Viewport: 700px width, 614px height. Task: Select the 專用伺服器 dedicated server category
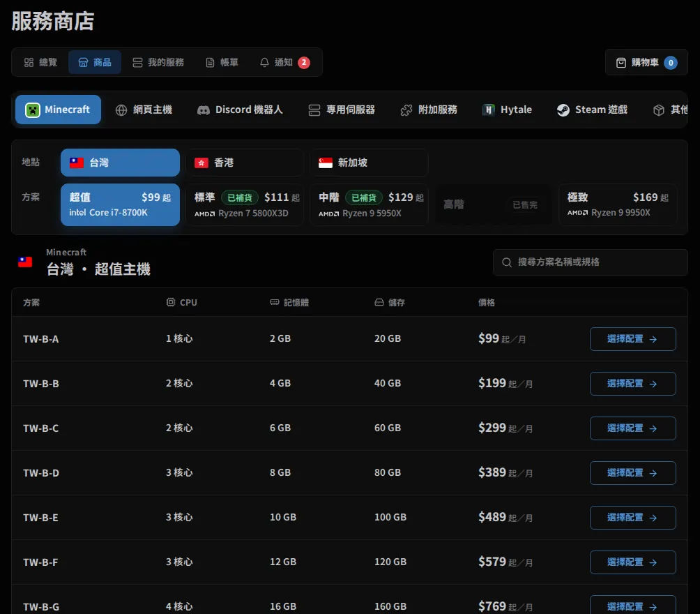point(342,110)
